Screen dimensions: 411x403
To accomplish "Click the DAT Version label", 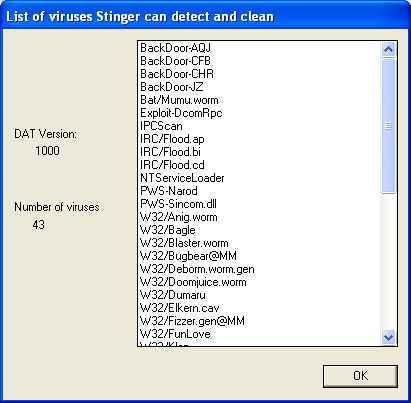I will click(x=45, y=134).
